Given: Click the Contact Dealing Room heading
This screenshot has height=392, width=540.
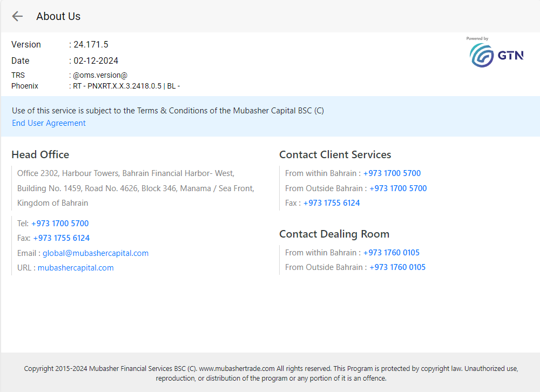Looking at the screenshot, I should coord(334,234).
